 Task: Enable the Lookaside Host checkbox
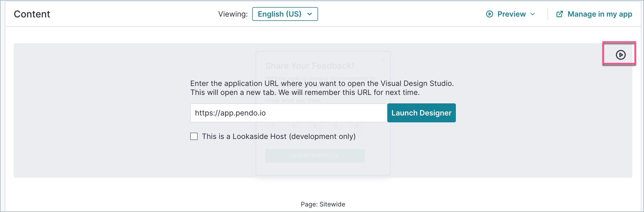(194, 136)
